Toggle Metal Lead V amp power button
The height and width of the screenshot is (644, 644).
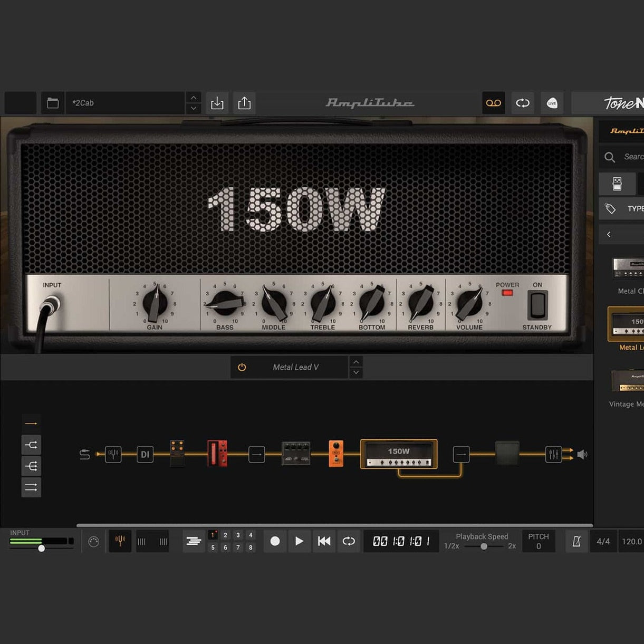[242, 367]
